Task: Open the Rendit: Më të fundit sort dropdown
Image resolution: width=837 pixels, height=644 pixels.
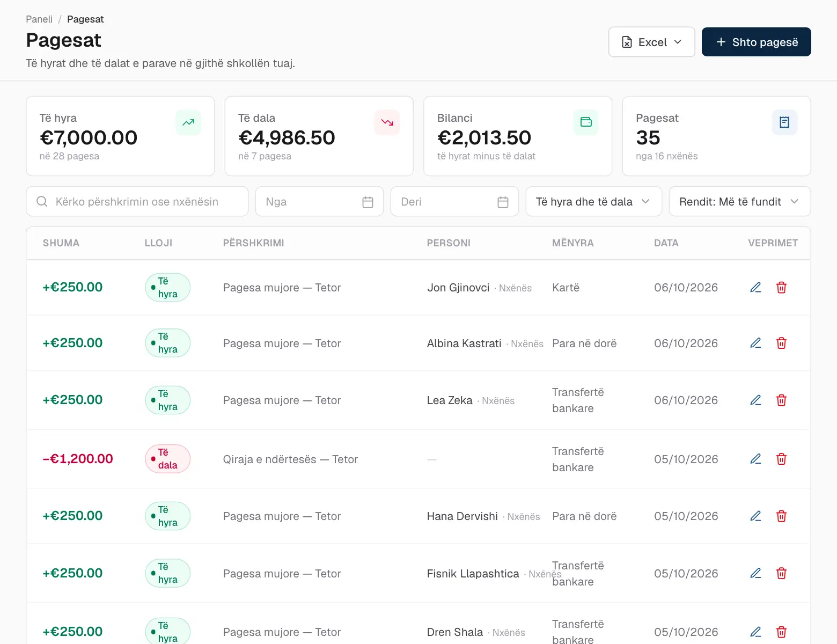Action: point(740,202)
